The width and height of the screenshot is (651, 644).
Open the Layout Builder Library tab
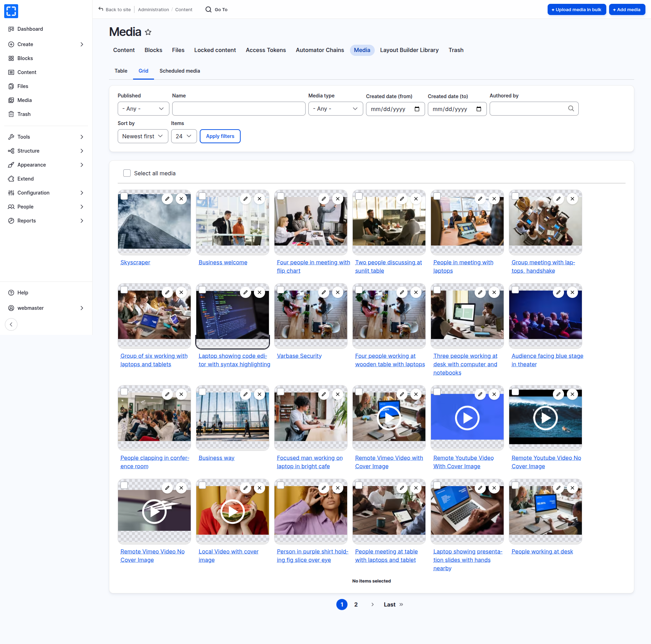click(409, 50)
